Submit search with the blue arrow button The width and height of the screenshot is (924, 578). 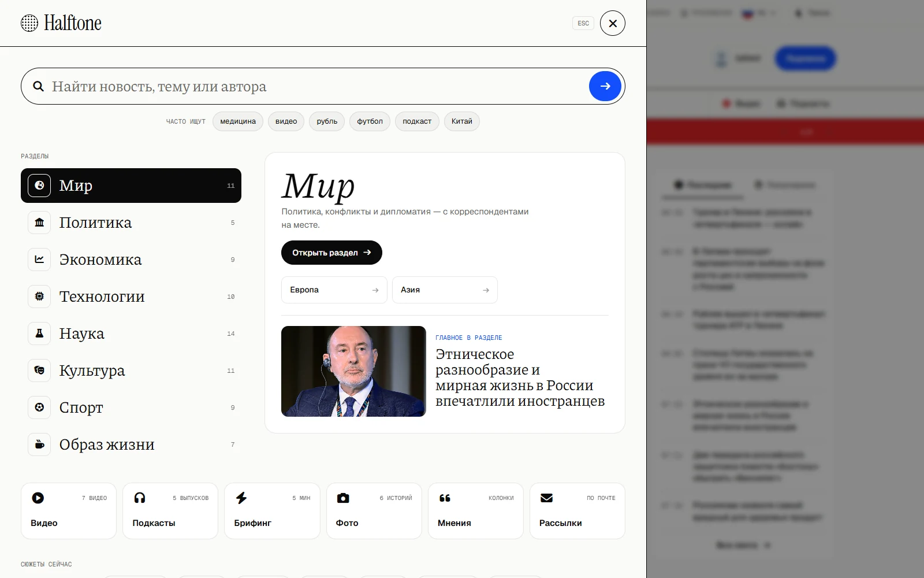pyautogui.click(x=605, y=86)
